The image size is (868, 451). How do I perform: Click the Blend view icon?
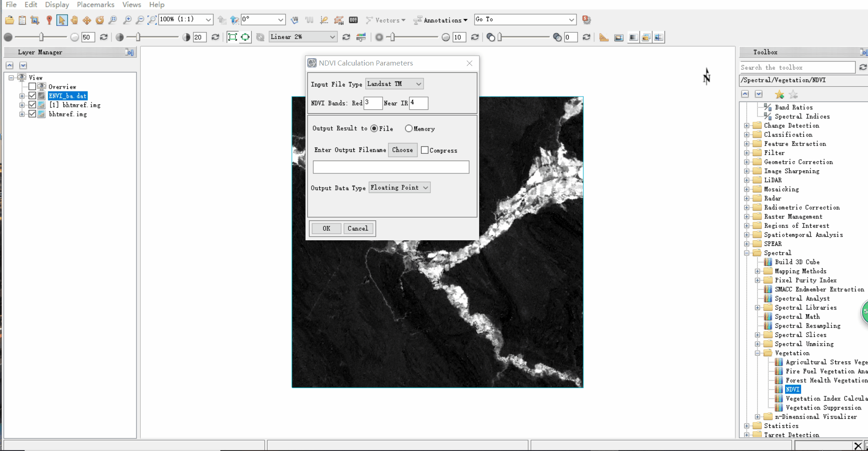click(x=633, y=37)
